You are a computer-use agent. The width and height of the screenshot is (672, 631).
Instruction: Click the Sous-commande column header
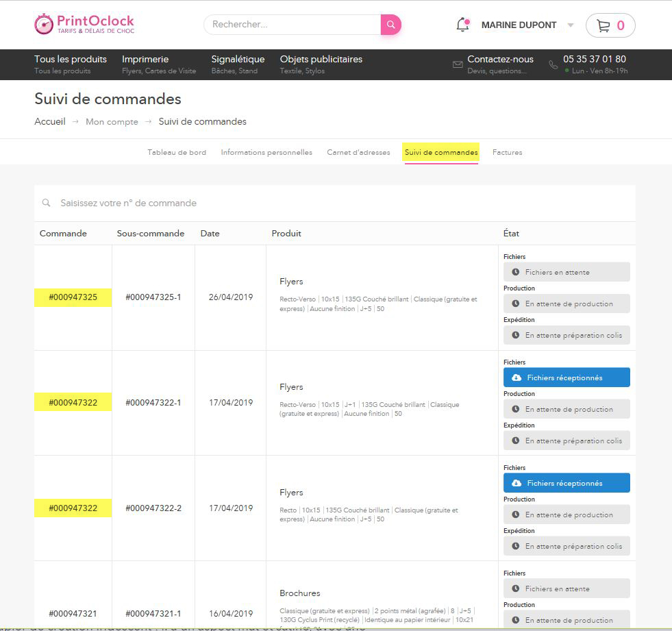[151, 234]
